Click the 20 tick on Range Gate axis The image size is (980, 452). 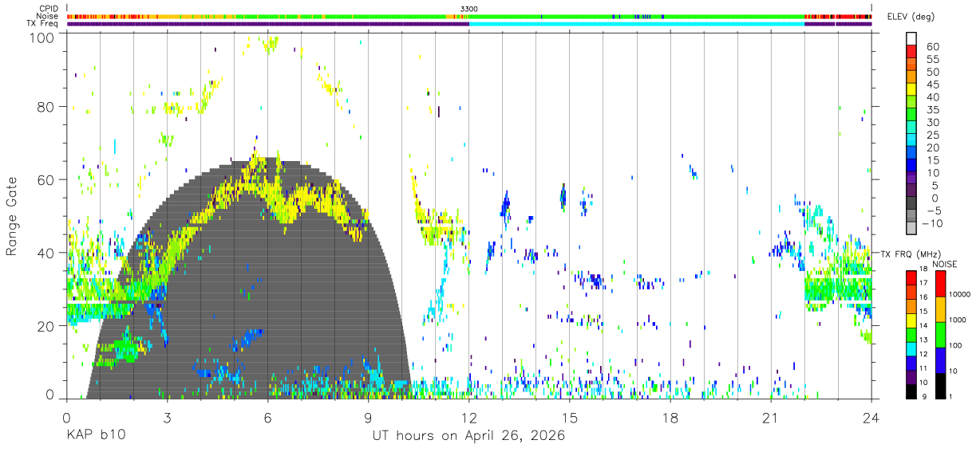[47, 326]
